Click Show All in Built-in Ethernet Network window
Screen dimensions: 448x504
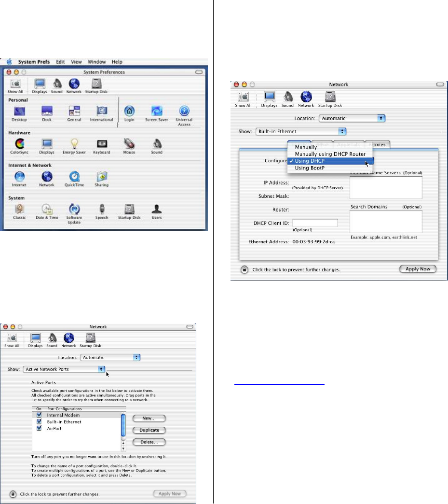tap(243, 99)
